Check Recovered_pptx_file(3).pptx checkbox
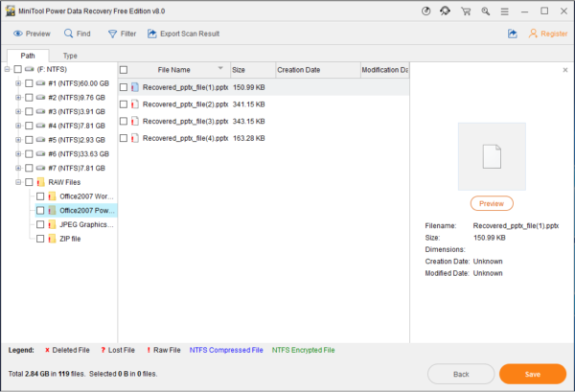This screenshot has height=392, width=575. (124, 121)
